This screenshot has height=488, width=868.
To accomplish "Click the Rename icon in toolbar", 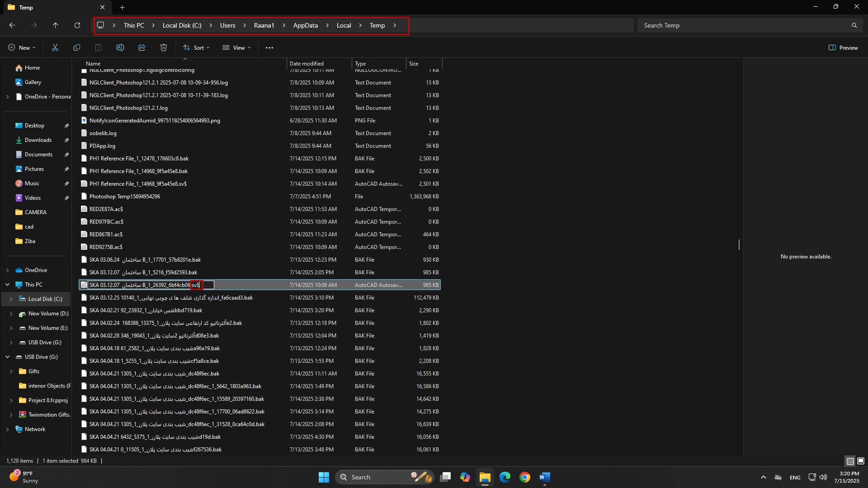I will [x=120, y=47].
